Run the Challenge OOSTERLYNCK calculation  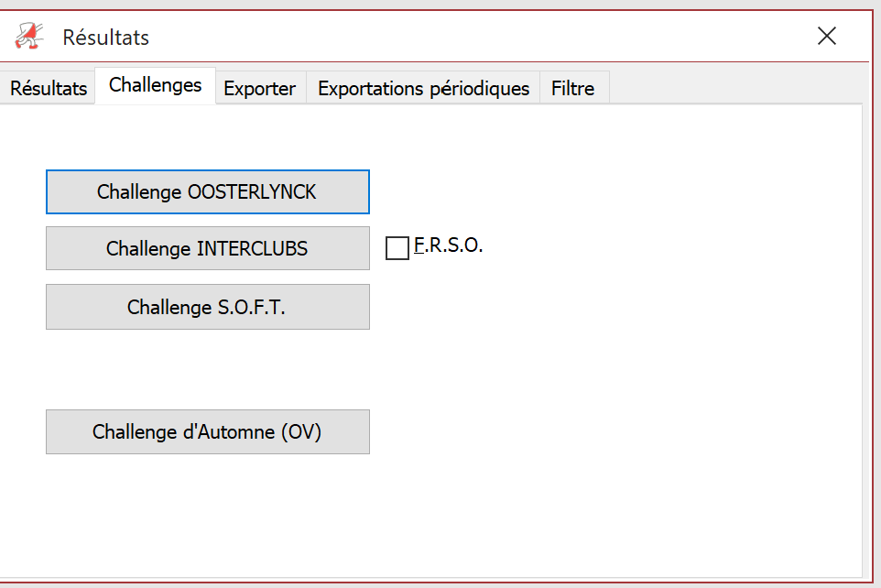click(207, 191)
